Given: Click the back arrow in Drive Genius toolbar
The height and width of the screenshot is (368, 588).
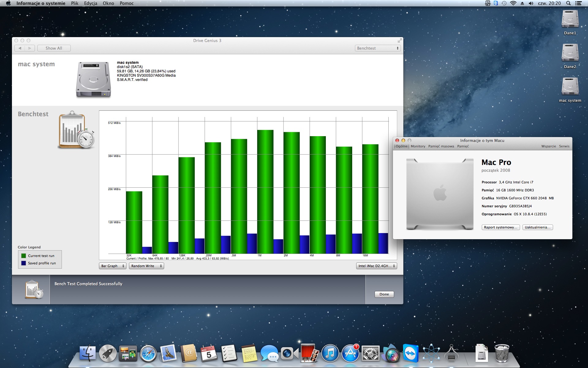Looking at the screenshot, I should click(20, 48).
